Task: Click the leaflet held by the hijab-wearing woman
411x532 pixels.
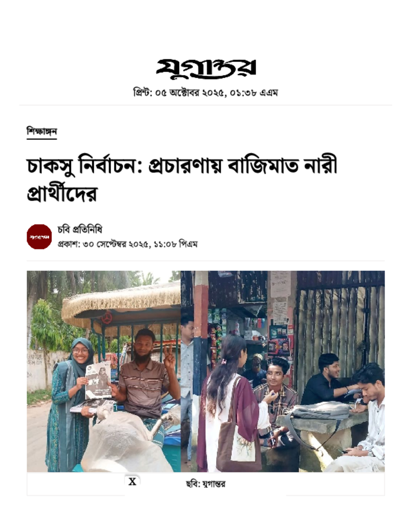Action: [x=98, y=380]
